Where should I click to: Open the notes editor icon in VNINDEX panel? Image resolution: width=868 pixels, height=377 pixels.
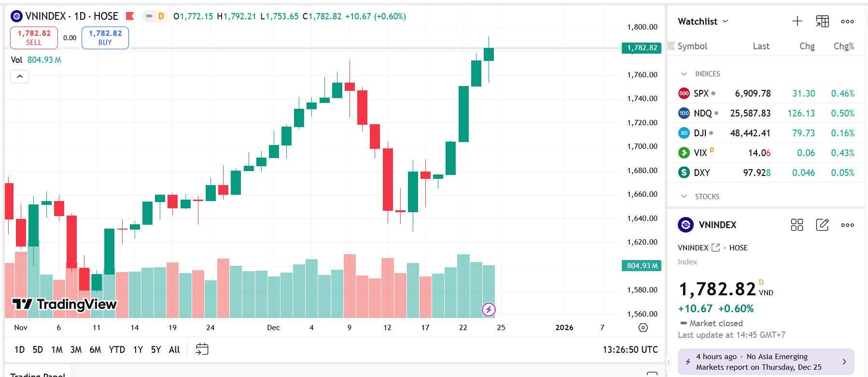[x=822, y=225]
